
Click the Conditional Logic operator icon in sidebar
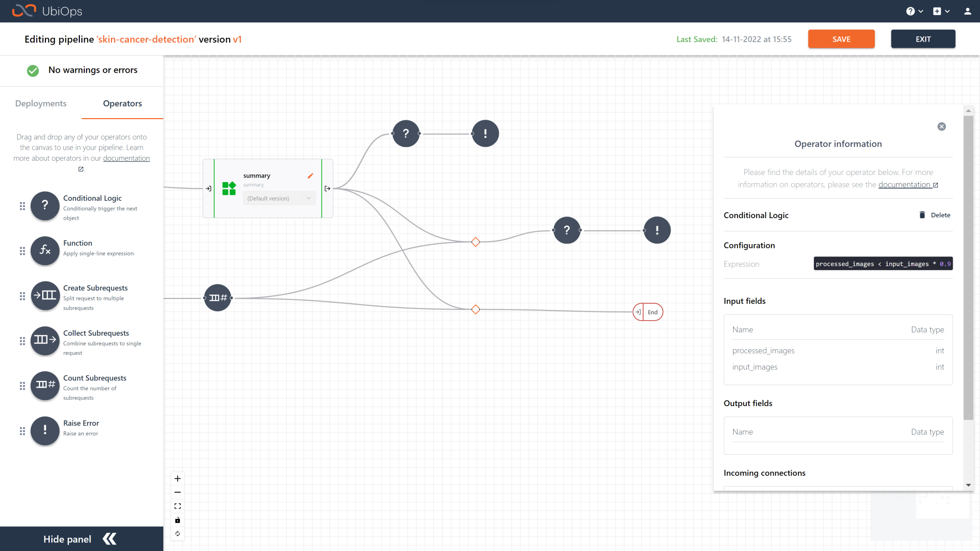(45, 206)
